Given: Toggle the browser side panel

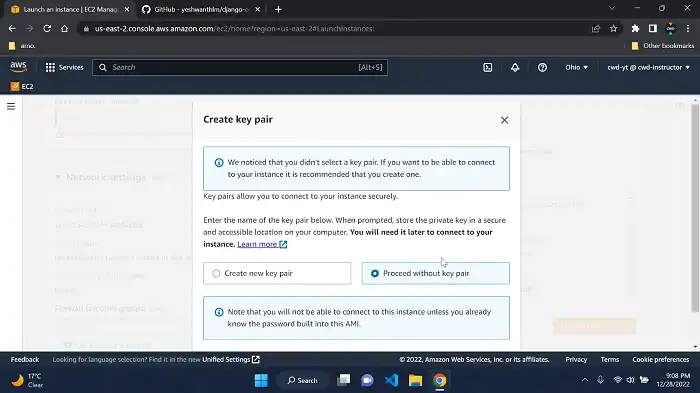Looking at the screenshot, I should pyautogui.click(x=653, y=29).
